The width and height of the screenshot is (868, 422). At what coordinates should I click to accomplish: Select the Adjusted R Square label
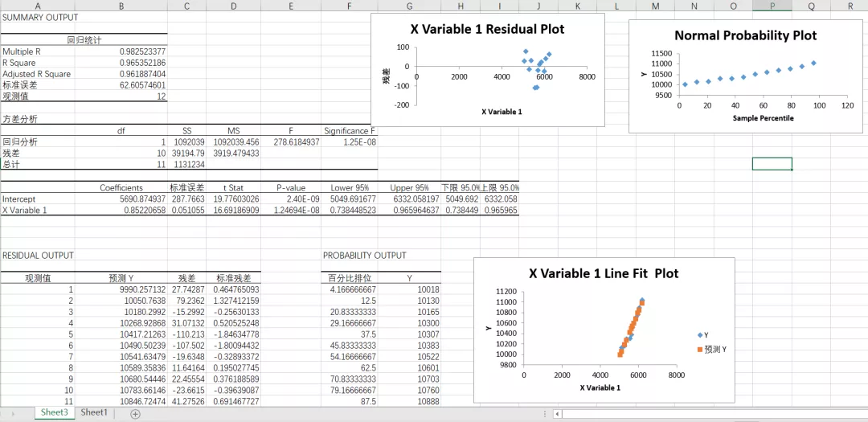point(37,74)
